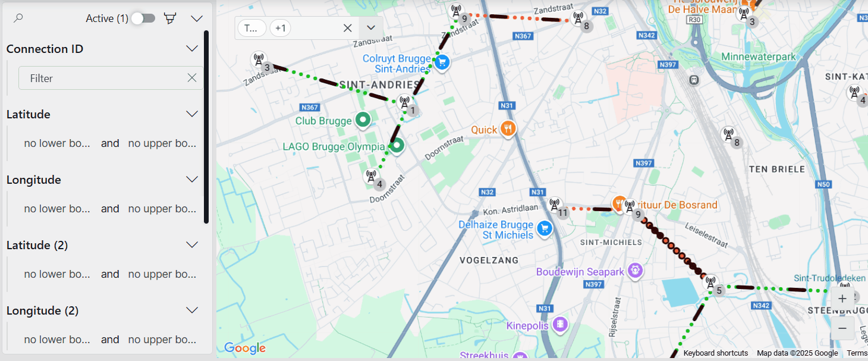Select antenna tower marker number 5
Image resolution: width=868 pixels, height=361 pixels.
coord(711,283)
